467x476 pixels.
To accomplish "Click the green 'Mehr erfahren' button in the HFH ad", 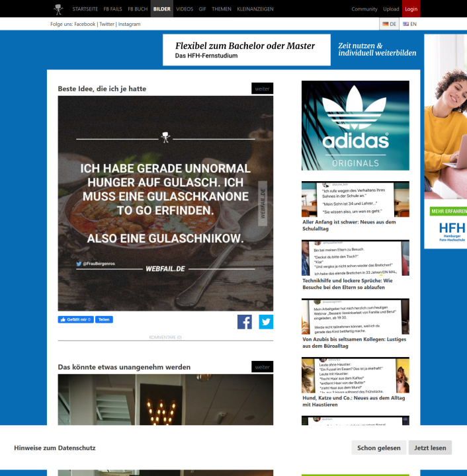I will pos(448,212).
